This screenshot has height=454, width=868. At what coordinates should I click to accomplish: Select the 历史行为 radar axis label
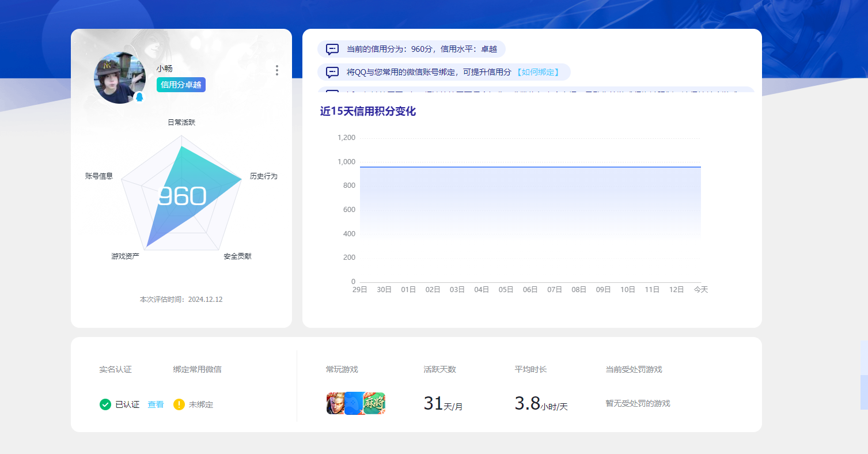pyautogui.click(x=264, y=176)
